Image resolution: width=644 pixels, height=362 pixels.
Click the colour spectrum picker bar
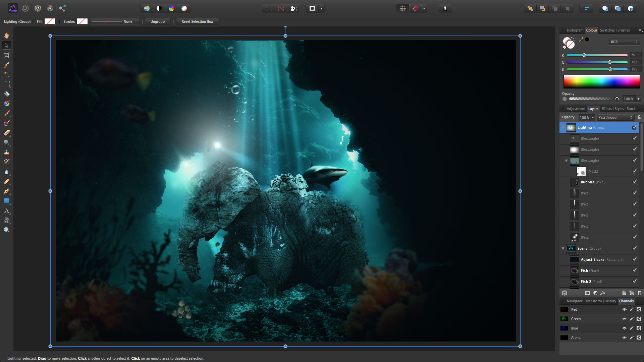tap(601, 82)
